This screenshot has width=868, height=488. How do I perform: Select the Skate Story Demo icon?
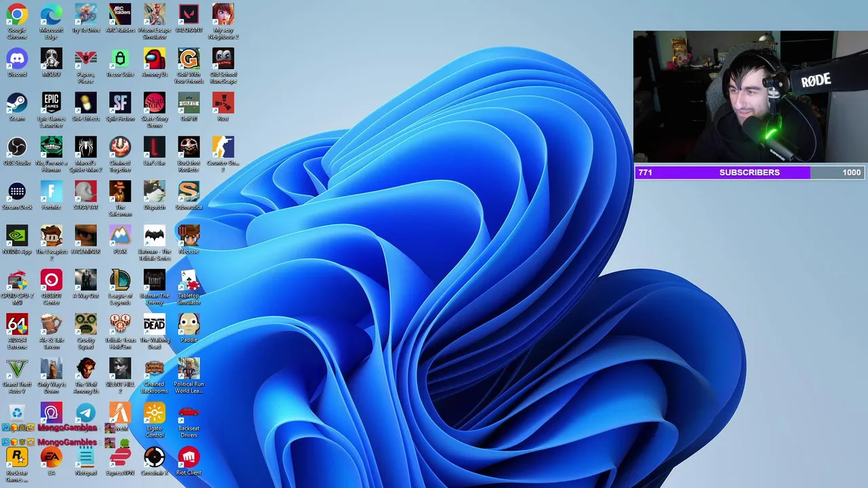pyautogui.click(x=155, y=103)
